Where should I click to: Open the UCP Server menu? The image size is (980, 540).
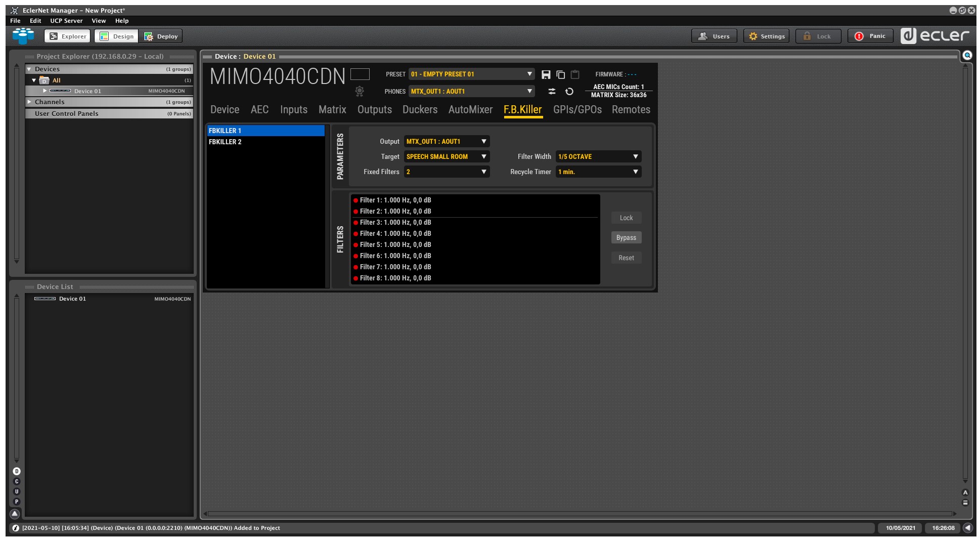click(66, 21)
